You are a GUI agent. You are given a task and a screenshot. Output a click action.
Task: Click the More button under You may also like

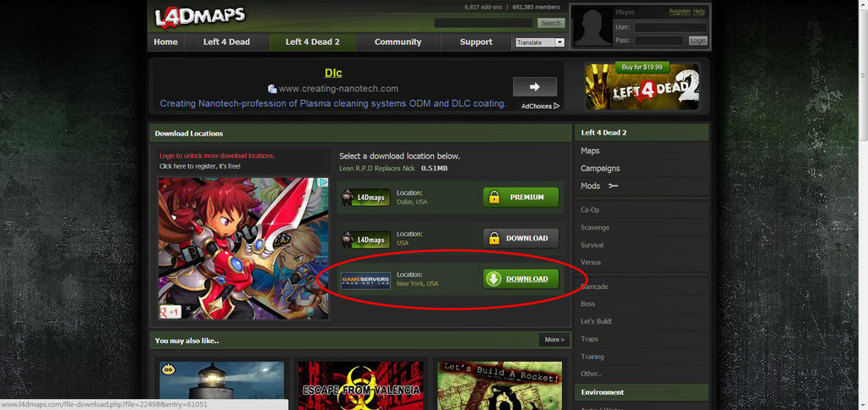coord(554,340)
